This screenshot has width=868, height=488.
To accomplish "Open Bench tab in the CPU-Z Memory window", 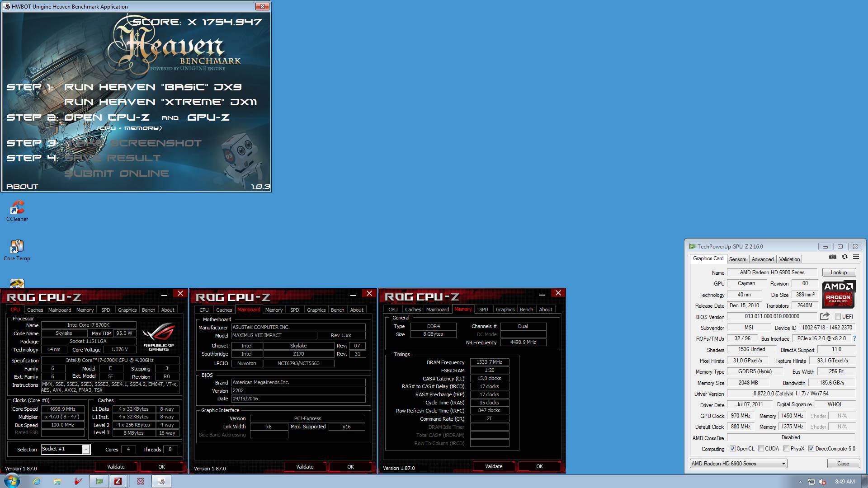I will point(526,310).
